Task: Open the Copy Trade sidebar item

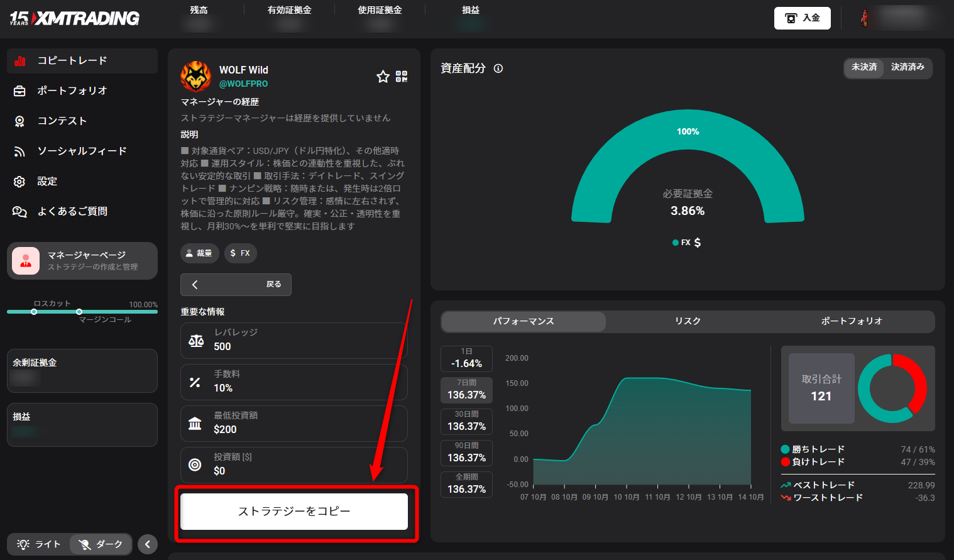Action: point(82,61)
